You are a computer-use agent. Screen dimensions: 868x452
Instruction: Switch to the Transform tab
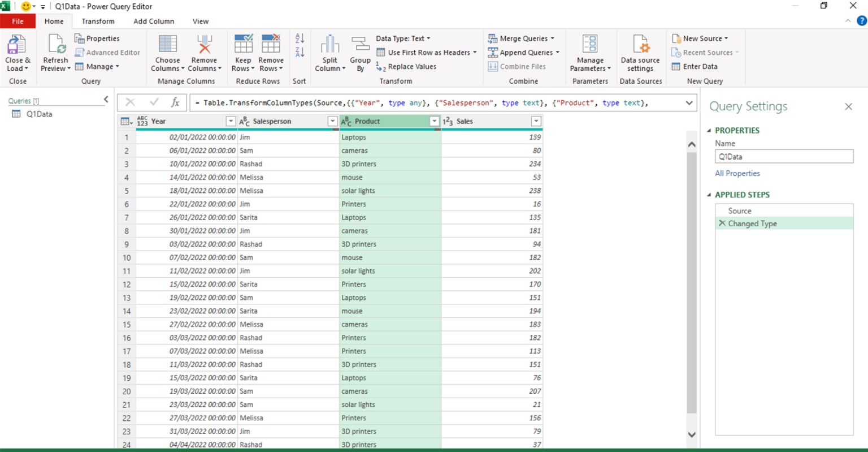tap(98, 21)
